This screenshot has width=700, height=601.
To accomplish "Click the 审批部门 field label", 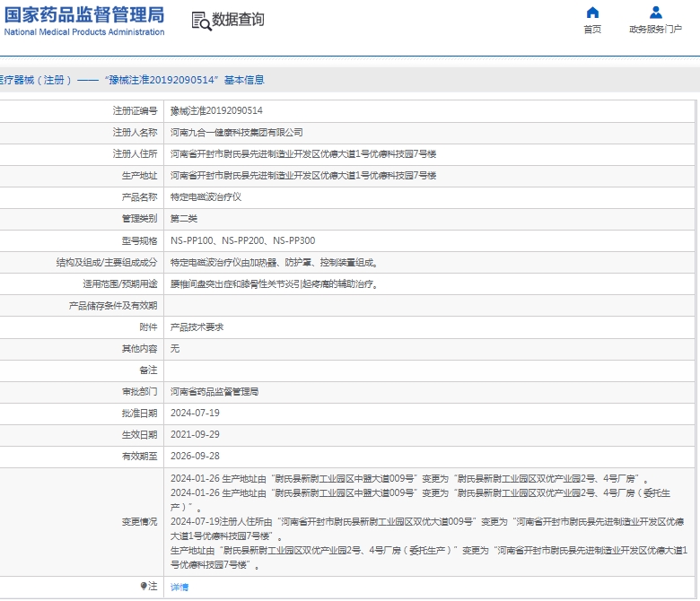I will pyautogui.click(x=140, y=392).
